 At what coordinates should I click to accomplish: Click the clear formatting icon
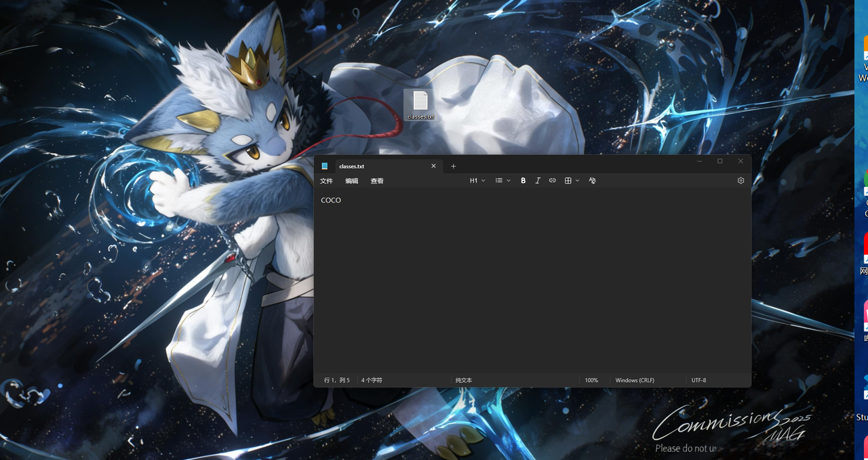click(592, 181)
